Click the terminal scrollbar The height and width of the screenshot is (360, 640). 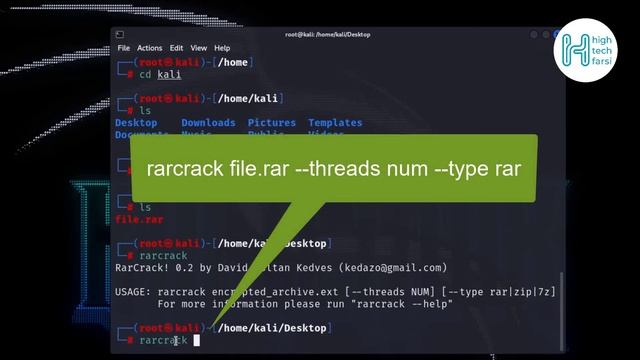(x=562, y=310)
